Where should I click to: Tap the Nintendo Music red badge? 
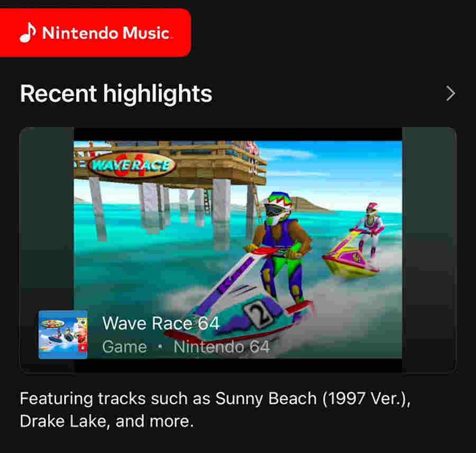(95, 33)
